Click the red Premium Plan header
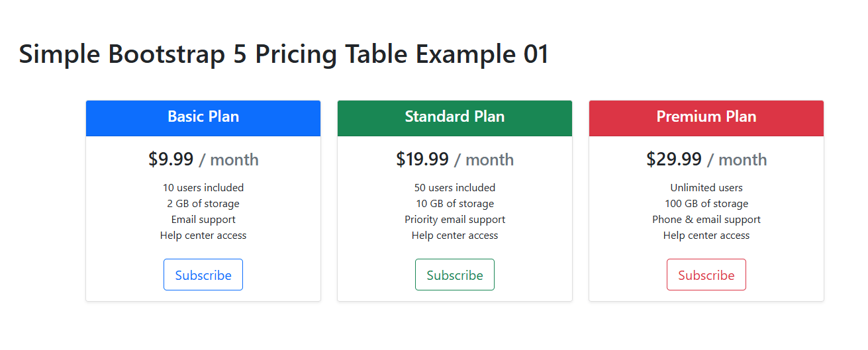This screenshot has width=868, height=350. pos(706,117)
